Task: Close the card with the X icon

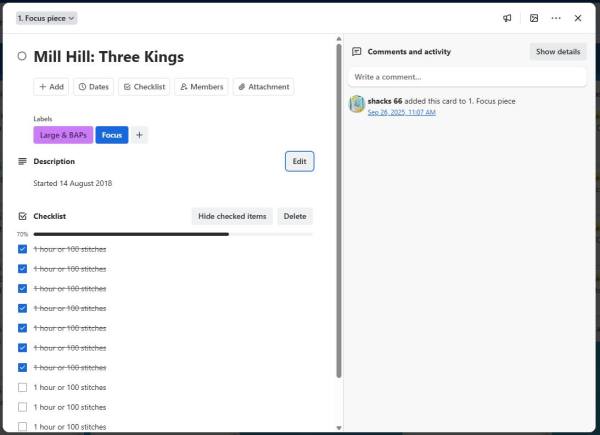Action: coord(578,18)
